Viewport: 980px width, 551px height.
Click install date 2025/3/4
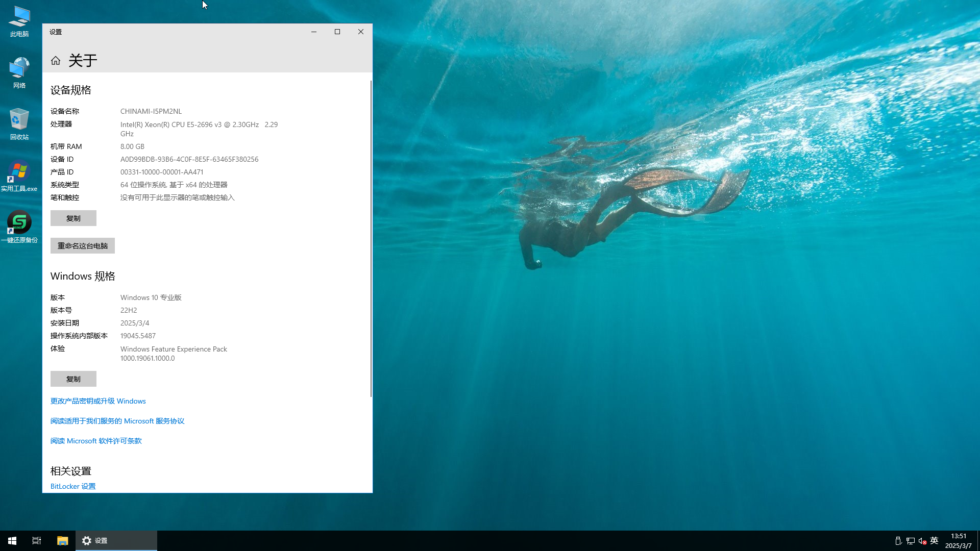(x=135, y=323)
